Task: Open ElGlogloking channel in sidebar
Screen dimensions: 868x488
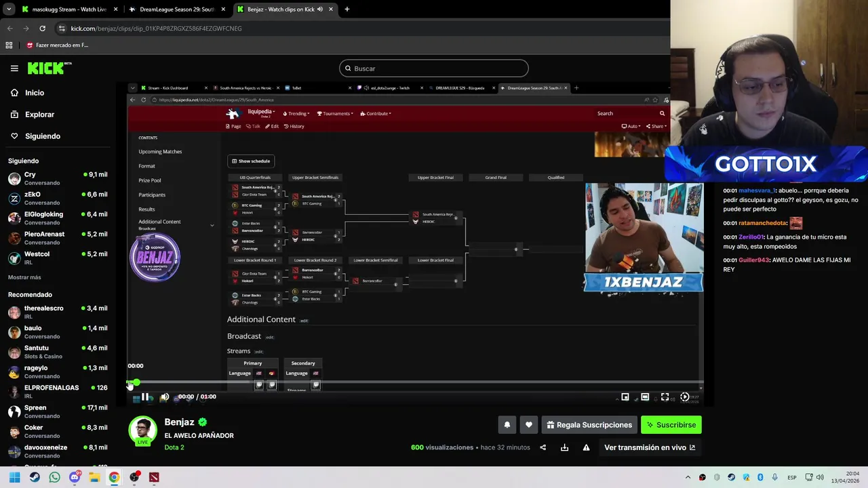Action: tap(58, 218)
